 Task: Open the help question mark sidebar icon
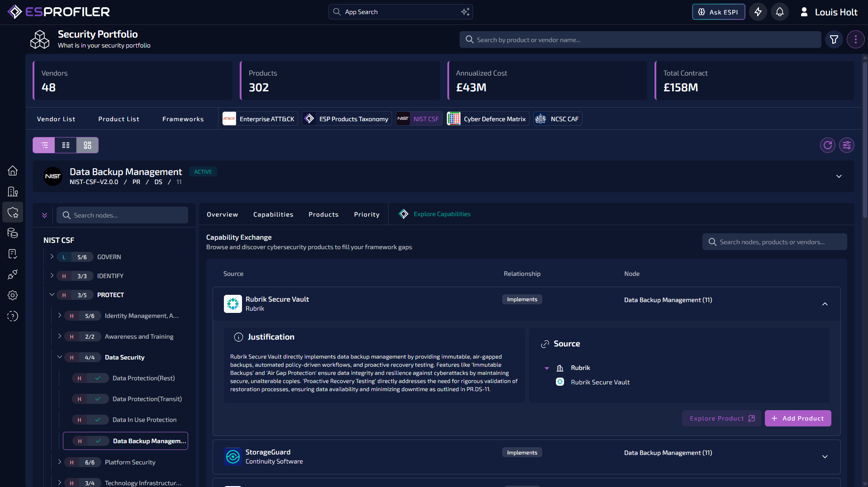13,316
